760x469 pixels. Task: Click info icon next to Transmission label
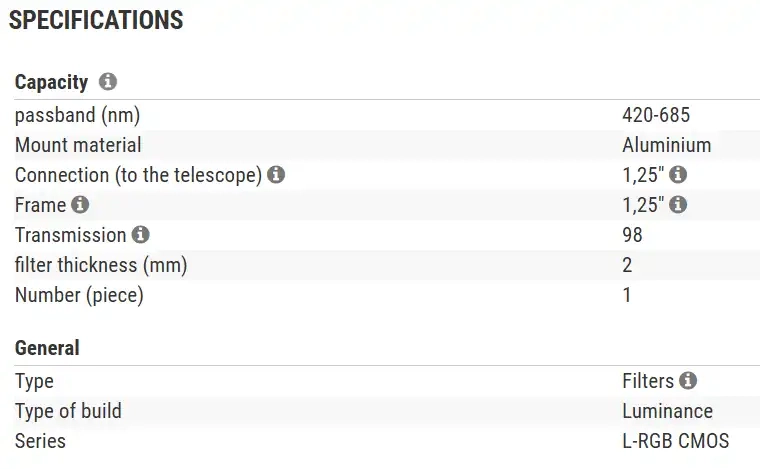pos(141,235)
